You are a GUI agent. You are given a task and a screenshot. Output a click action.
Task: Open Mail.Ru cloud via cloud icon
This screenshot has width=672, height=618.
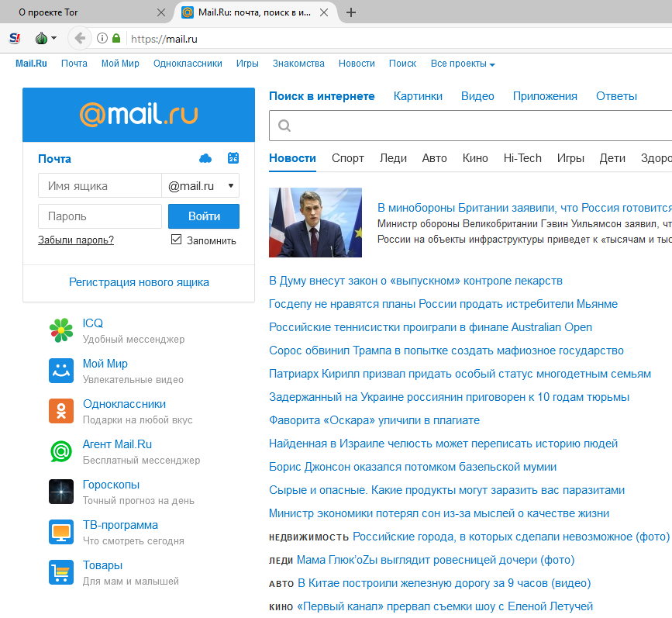point(205,159)
